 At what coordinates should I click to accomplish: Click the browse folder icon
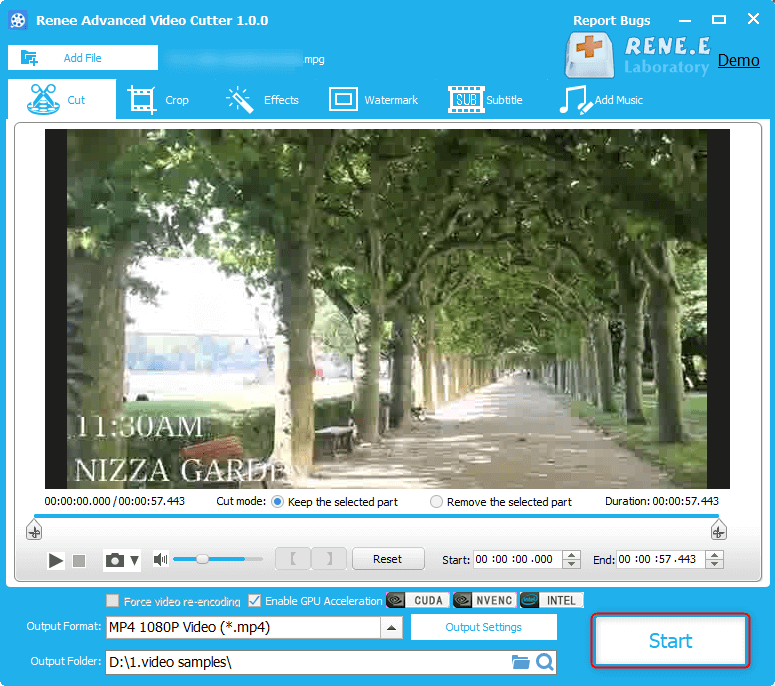click(520, 662)
